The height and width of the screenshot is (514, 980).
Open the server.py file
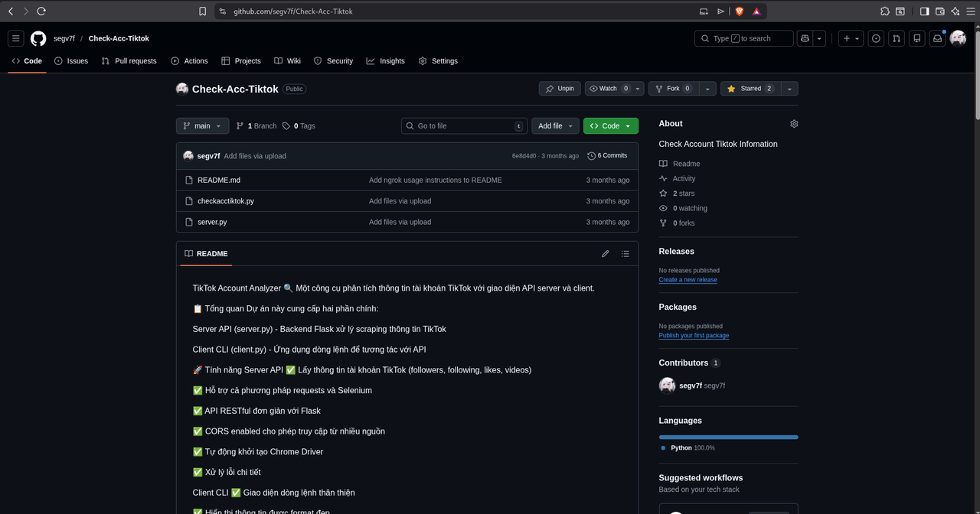pyautogui.click(x=212, y=222)
